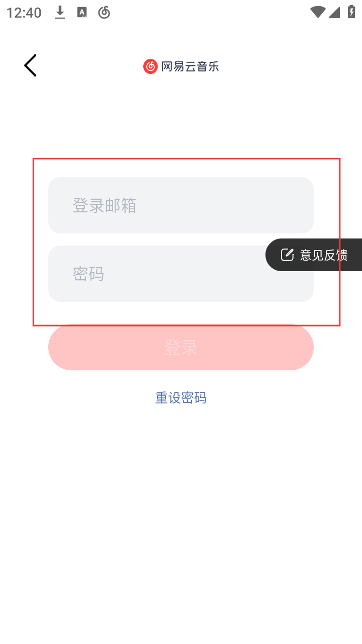This screenshot has width=362, height=644.
Task: Tap the 密码 placeholder text
Action: pos(88,274)
